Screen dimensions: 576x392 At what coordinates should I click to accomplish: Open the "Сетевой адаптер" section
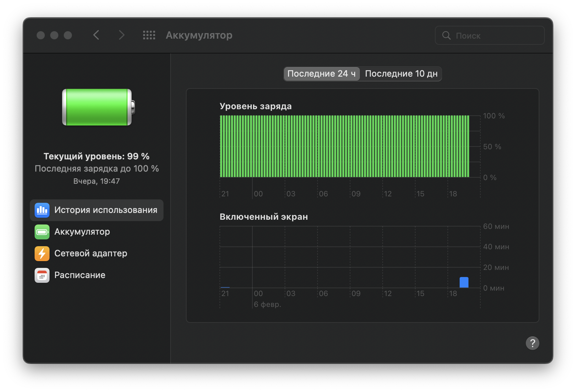point(91,254)
